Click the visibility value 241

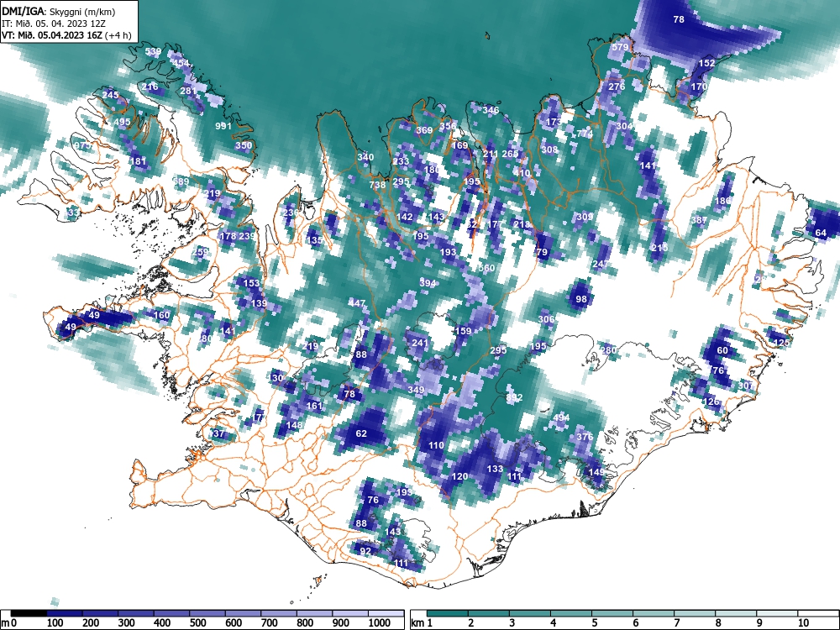420,343
